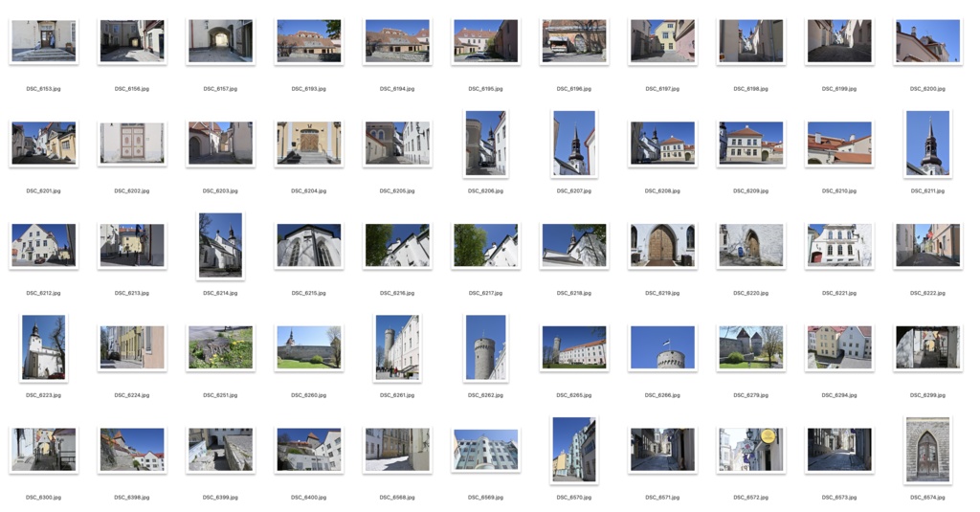Select the DSC_6400.jpg thumbnail

309,450
